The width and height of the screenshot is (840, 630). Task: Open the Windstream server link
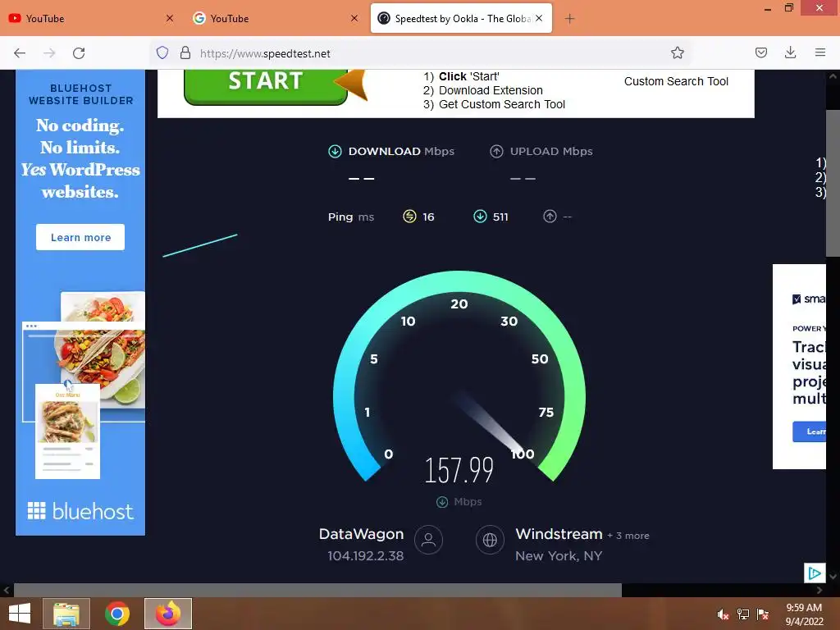(x=559, y=534)
